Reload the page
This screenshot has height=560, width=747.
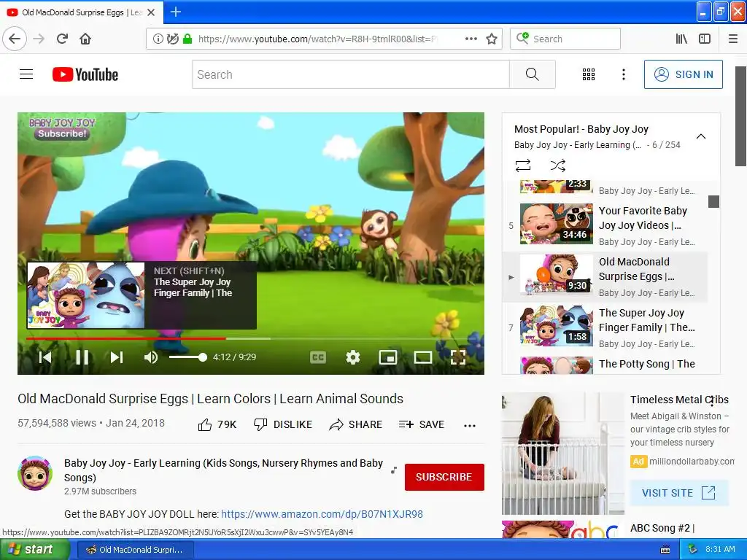(62, 39)
